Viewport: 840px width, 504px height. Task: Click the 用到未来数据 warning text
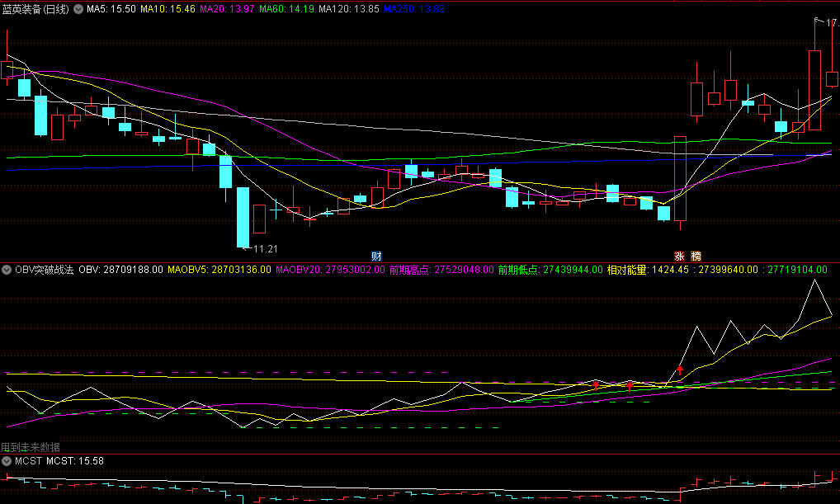31,447
